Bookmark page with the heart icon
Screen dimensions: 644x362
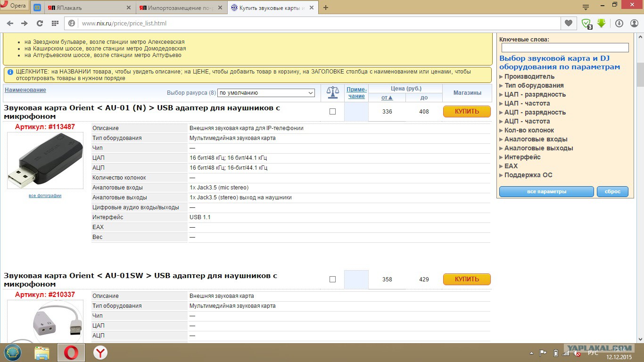[569, 23]
